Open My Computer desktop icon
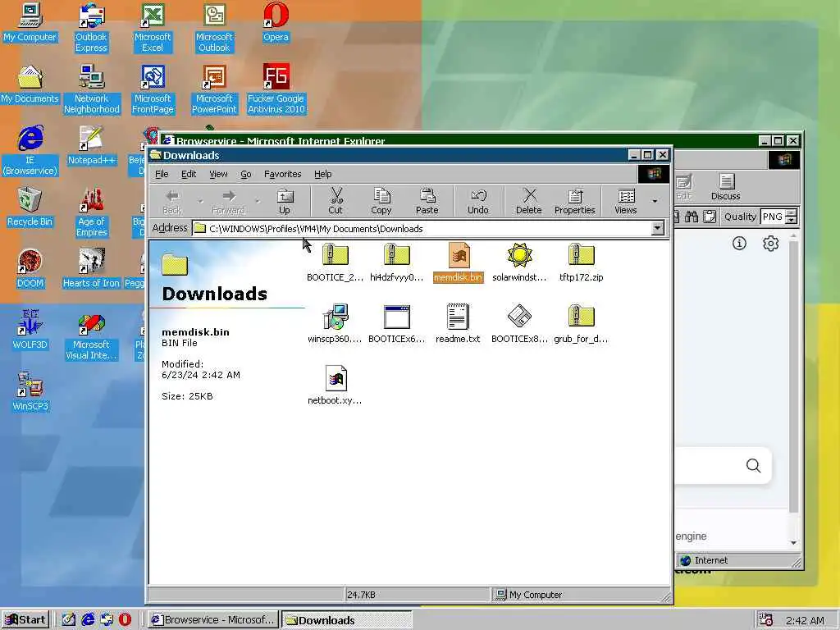This screenshot has width=840, height=630. [30, 22]
